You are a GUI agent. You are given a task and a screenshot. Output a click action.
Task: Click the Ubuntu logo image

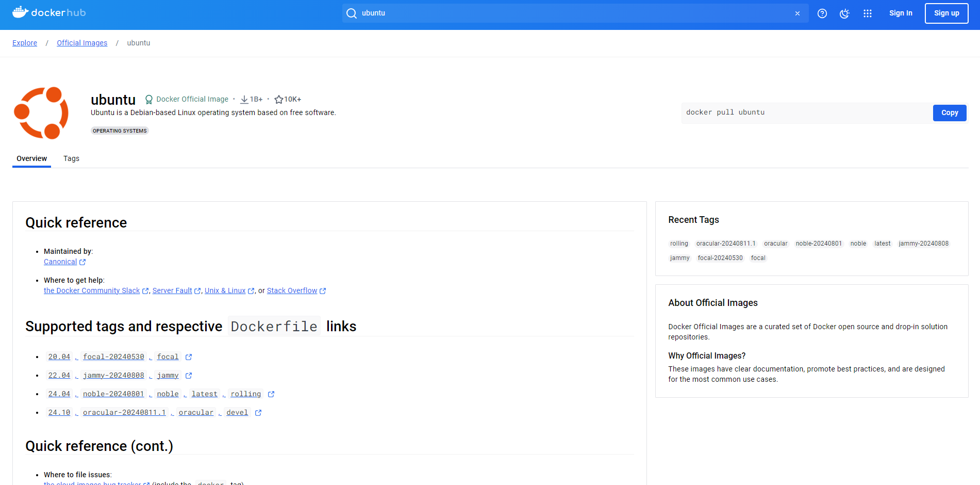(x=41, y=113)
